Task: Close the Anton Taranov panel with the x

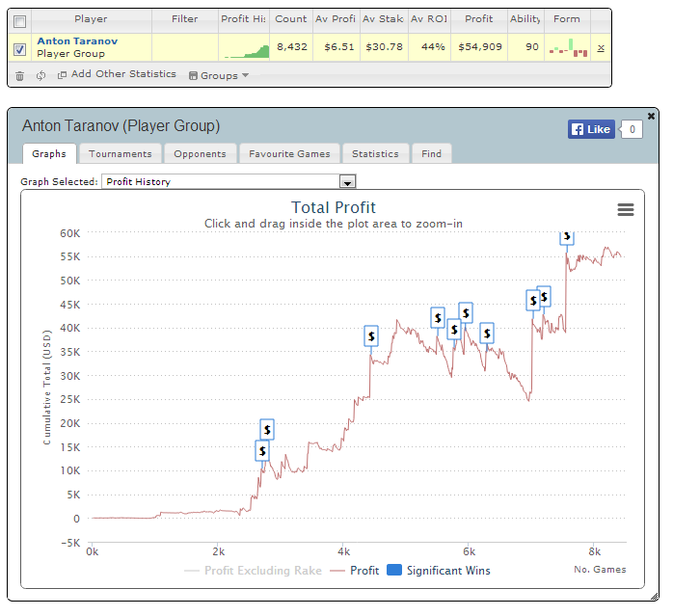Action: [x=651, y=116]
